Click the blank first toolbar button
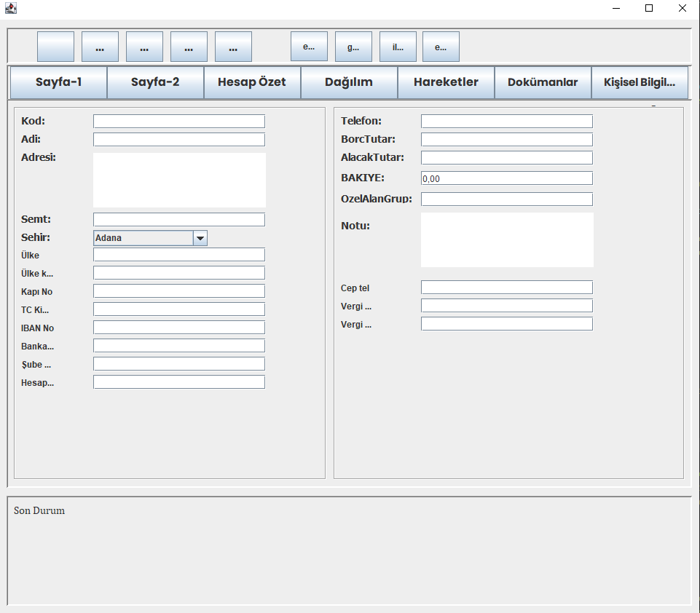700x613 pixels. (55, 47)
